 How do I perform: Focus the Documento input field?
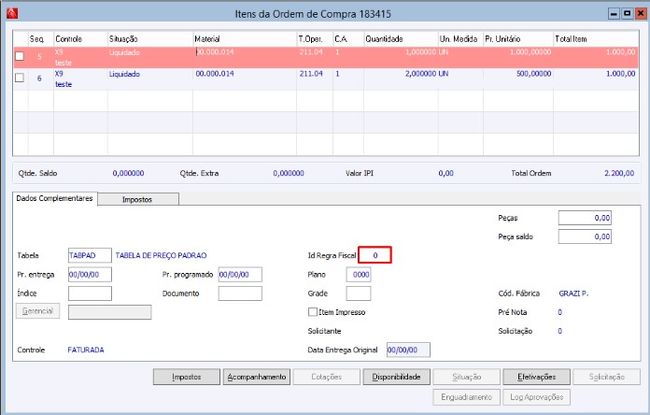click(x=240, y=294)
